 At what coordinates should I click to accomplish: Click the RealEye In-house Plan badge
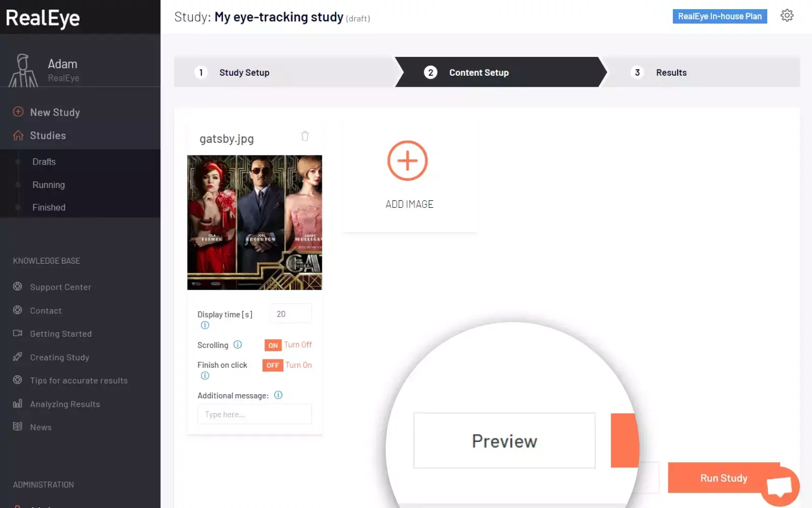[x=719, y=16]
